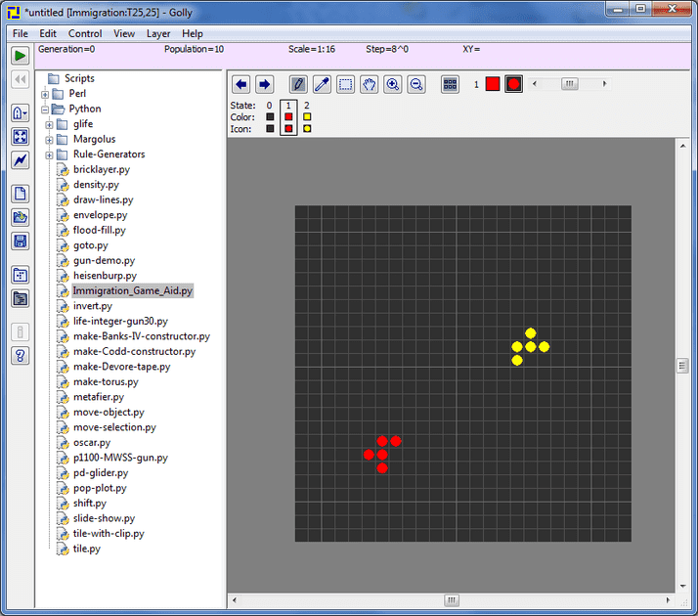This screenshot has width=698, height=616.
Task: Toggle the all-states display button
Action: (450, 84)
